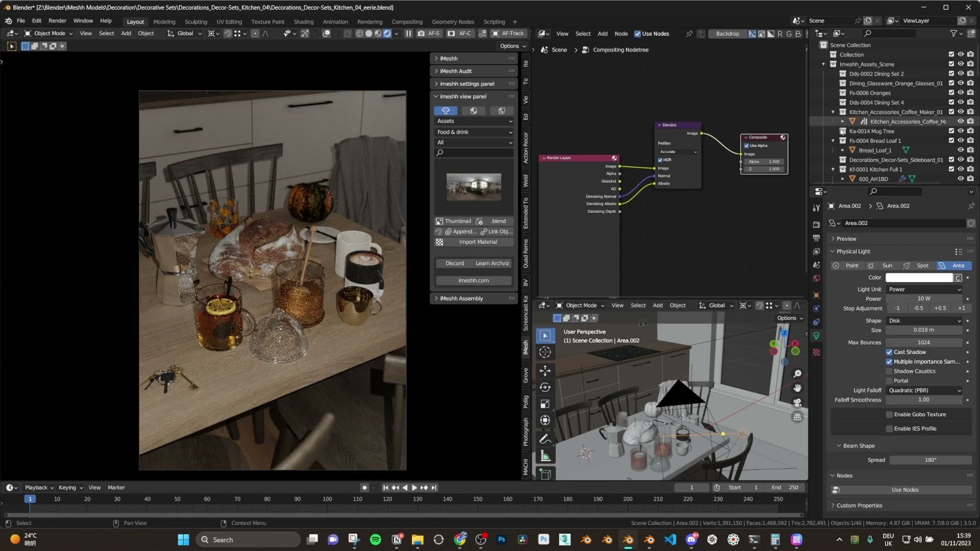Viewport: 980px width, 551px height.
Task: Toggle Multiple Importance Sampling checkbox
Action: point(889,362)
